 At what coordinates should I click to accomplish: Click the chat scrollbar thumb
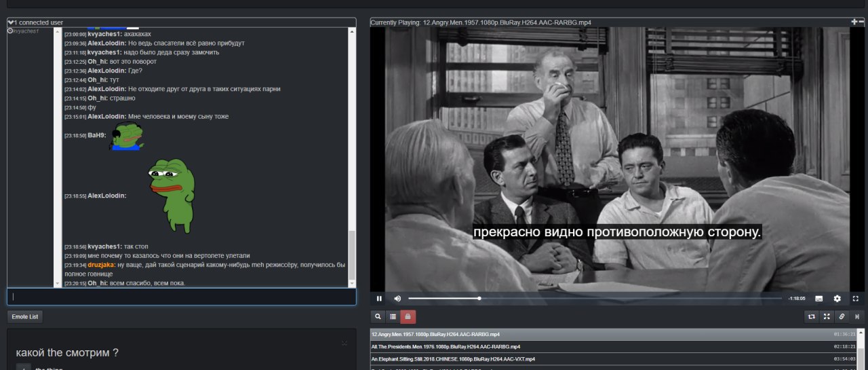351,254
